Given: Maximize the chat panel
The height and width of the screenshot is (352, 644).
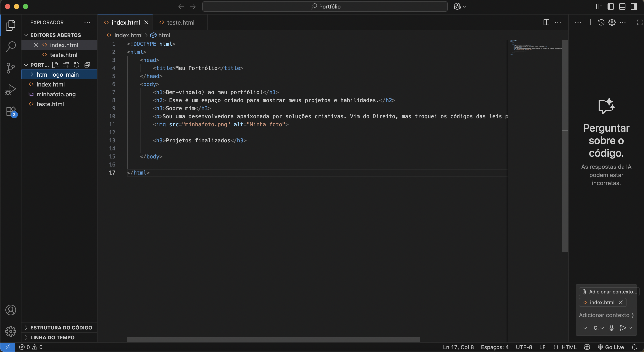Looking at the screenshot, I should (640, 22).
